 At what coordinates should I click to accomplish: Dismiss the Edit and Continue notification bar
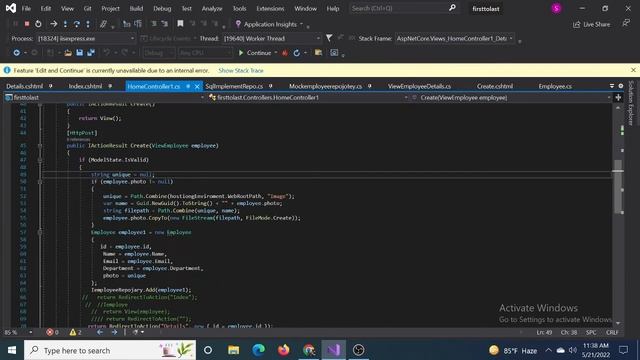633,70
